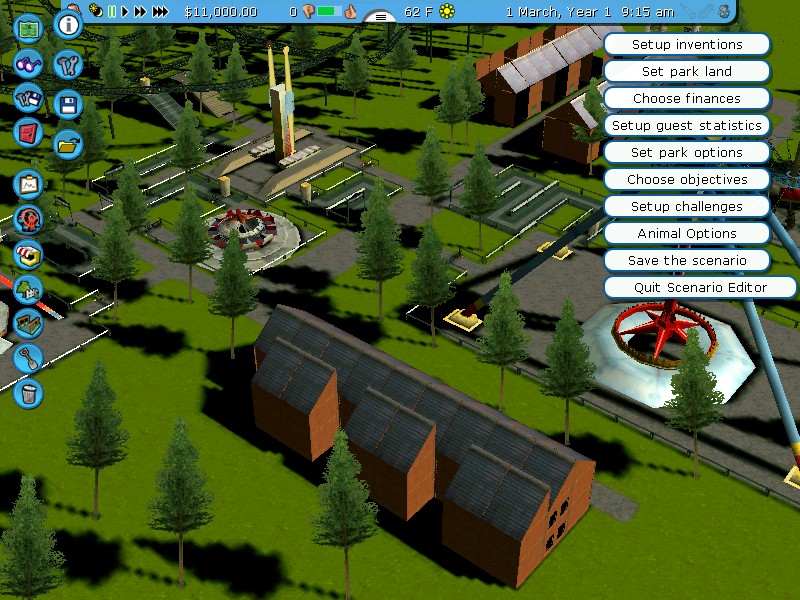
Task: Click the green park rating bar
Action: tap(329, 11)
